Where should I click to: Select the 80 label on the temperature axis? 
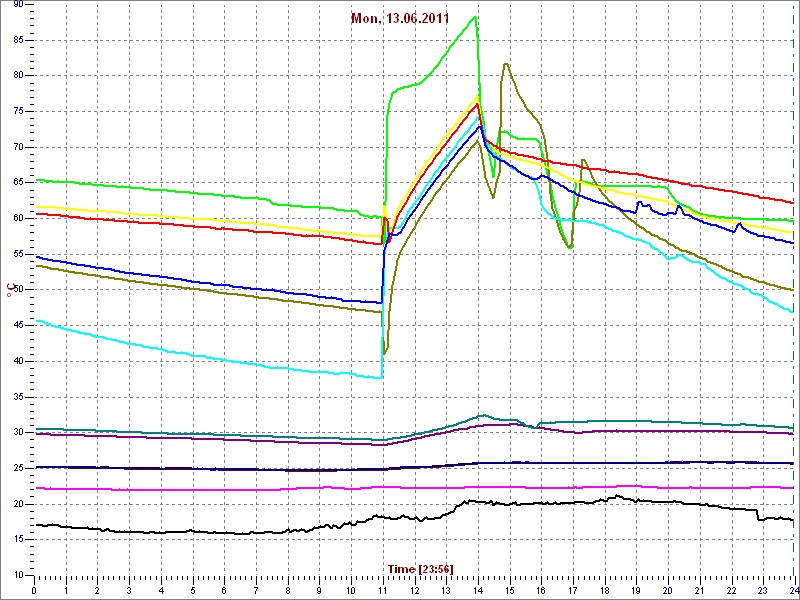pyautogui.click(x=18, y=76)
